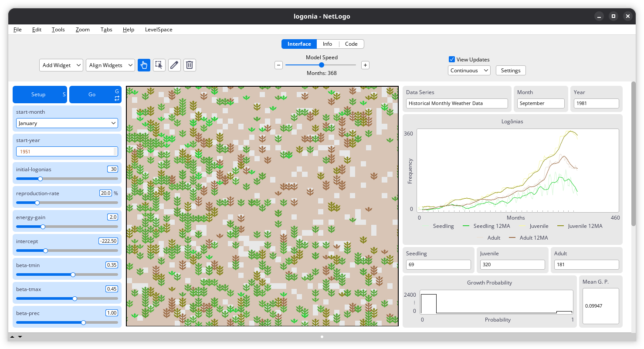
Task: Click the reproduction-rate slider handle
Action: 37,203
